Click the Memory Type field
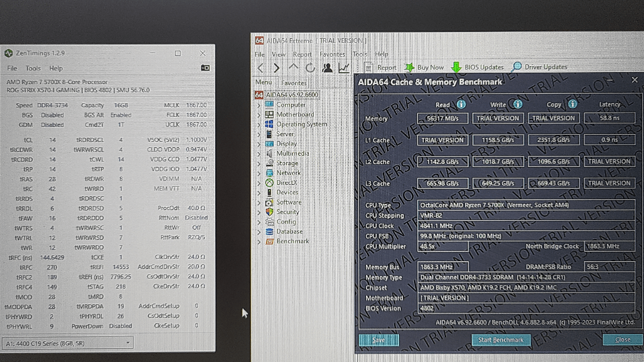 click(526, 277)
